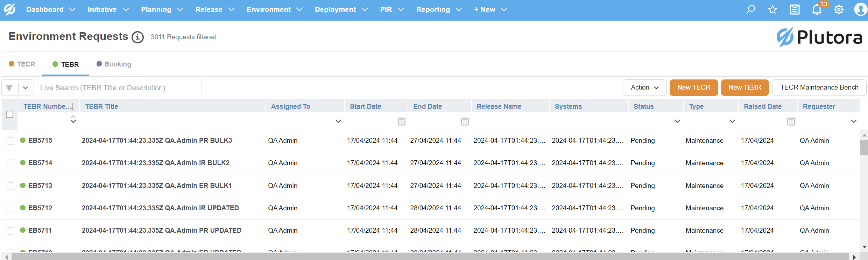Open the Reporting menu
The width and height of the screenshot is (868, 260).
[439, 9]
